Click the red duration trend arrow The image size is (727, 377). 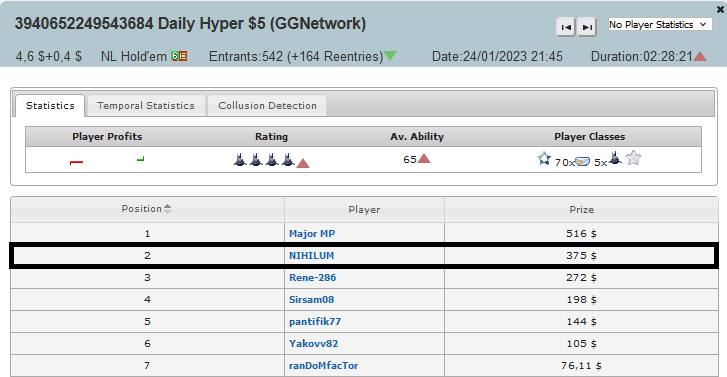[x=700, y=56]
